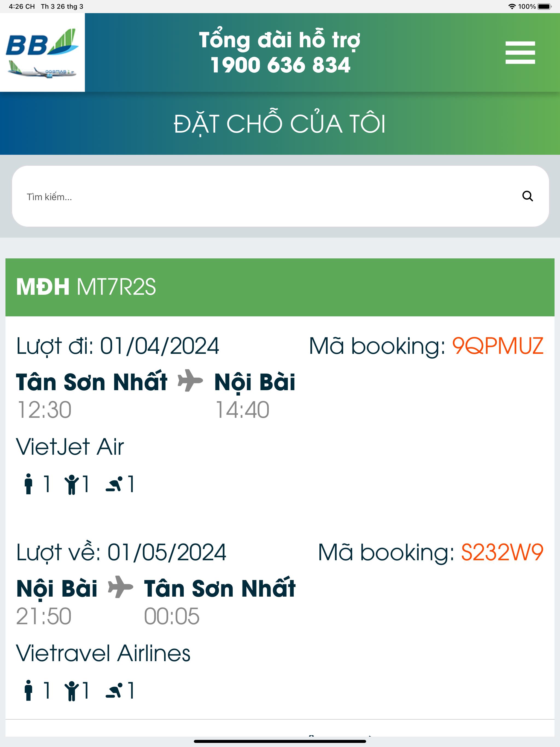Tap the infant passenger icon on outbound flight

click(x=114, y=484)
